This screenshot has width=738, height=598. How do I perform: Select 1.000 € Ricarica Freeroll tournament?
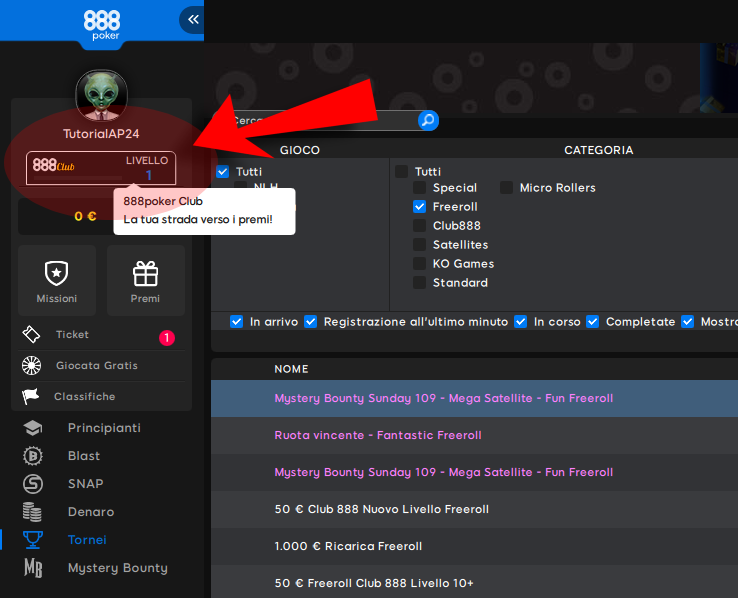(x=474, y=546)
